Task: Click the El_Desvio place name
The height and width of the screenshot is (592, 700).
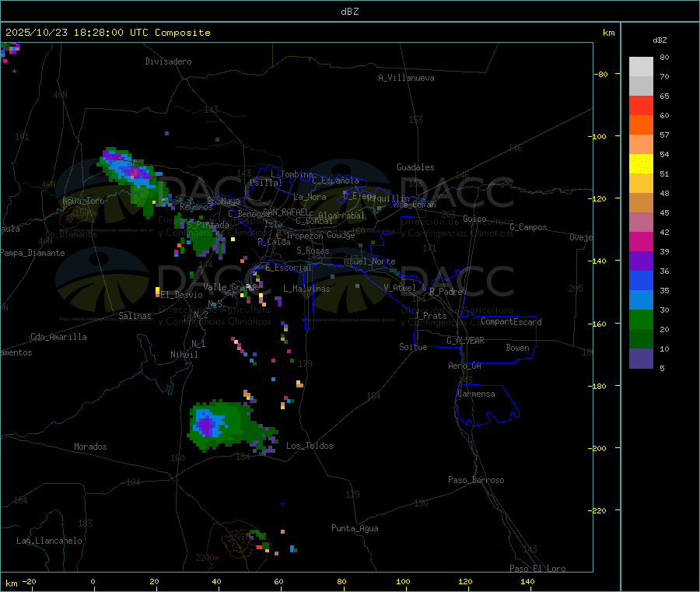Action: click(x=182, y=295)
